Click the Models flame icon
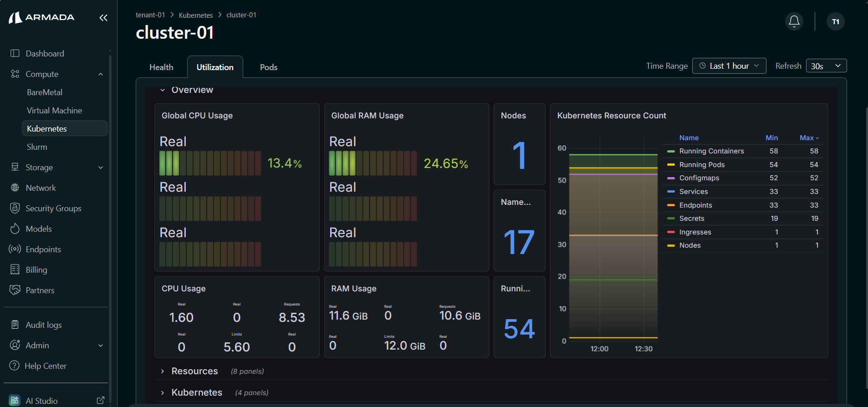Screen dimensions: 868x407 pos(15,229)
